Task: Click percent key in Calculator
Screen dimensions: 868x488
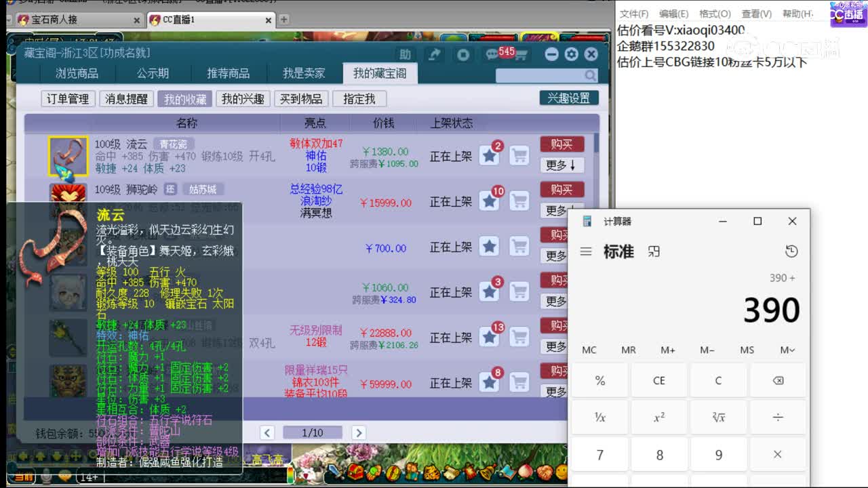Action: tap(600, 380)
